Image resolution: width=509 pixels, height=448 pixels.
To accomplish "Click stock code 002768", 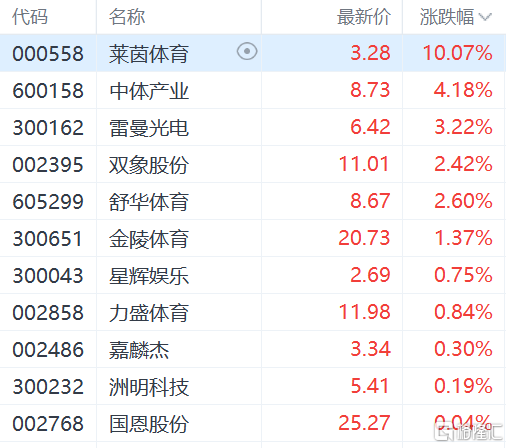I will pos(48,424).
